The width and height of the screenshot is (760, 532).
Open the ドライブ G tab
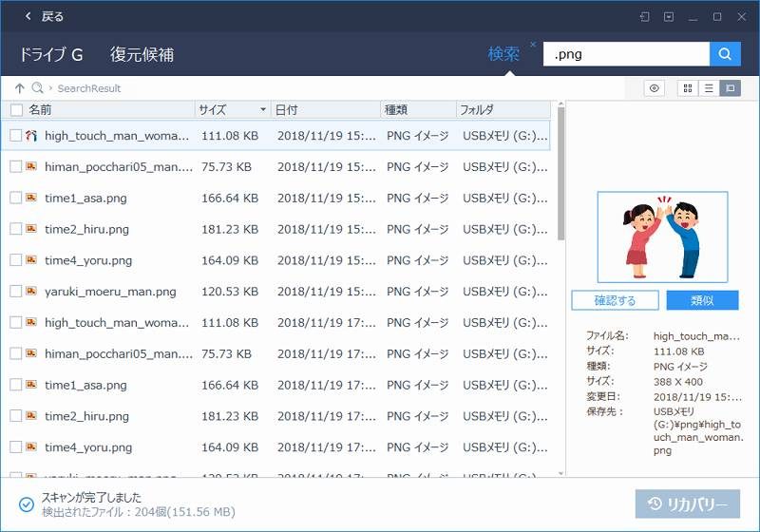click(50, 55)
